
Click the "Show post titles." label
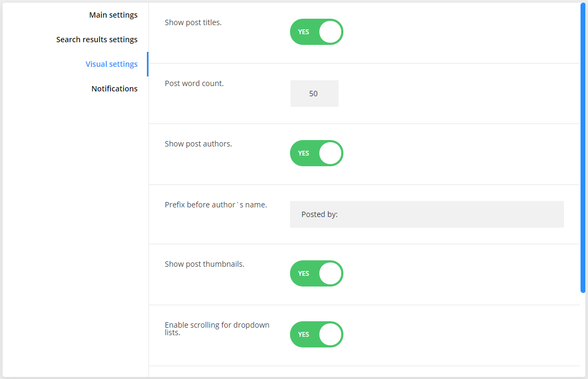click(193, 22)
